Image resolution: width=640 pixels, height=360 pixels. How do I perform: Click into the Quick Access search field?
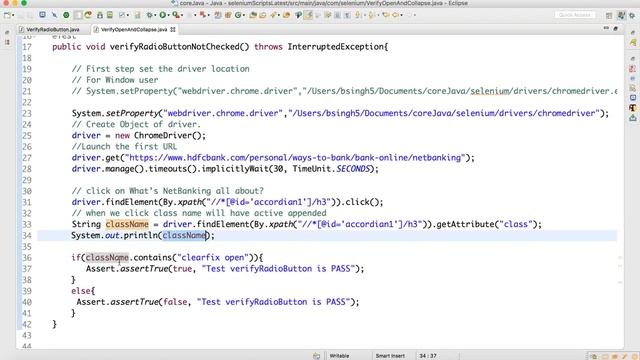pyautogui.click(x=575, y=15)
